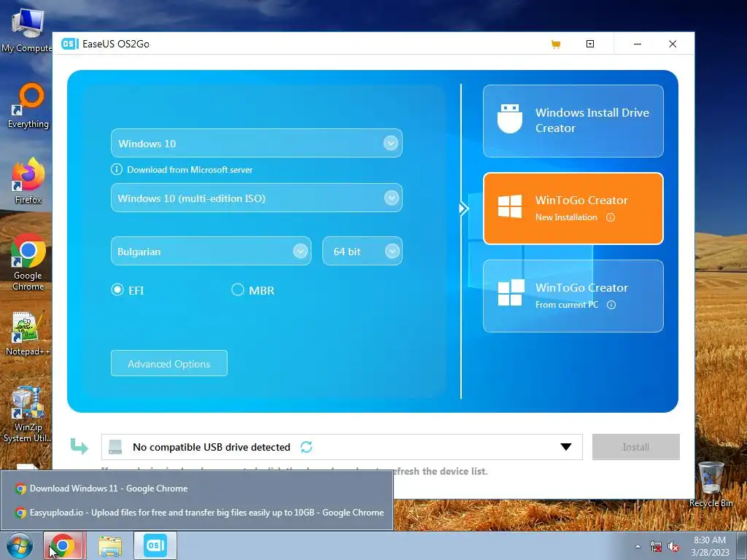Open the Windows Start button

[x=20, y=545]
